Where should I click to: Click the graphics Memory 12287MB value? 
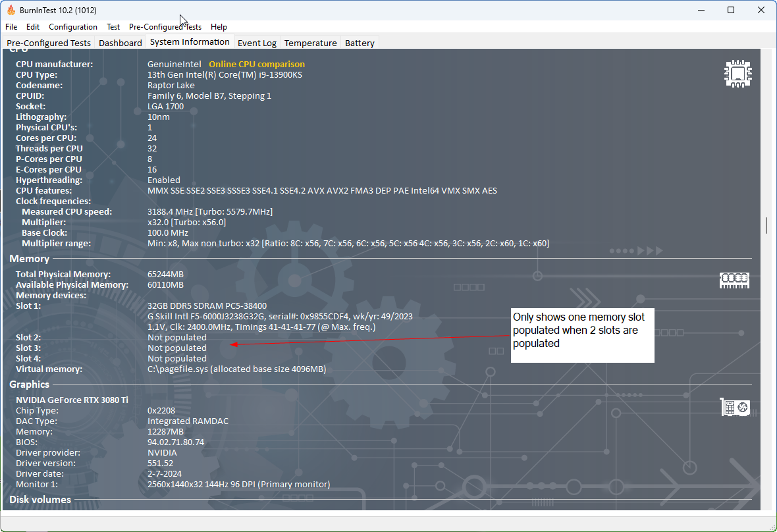[165, 431]
